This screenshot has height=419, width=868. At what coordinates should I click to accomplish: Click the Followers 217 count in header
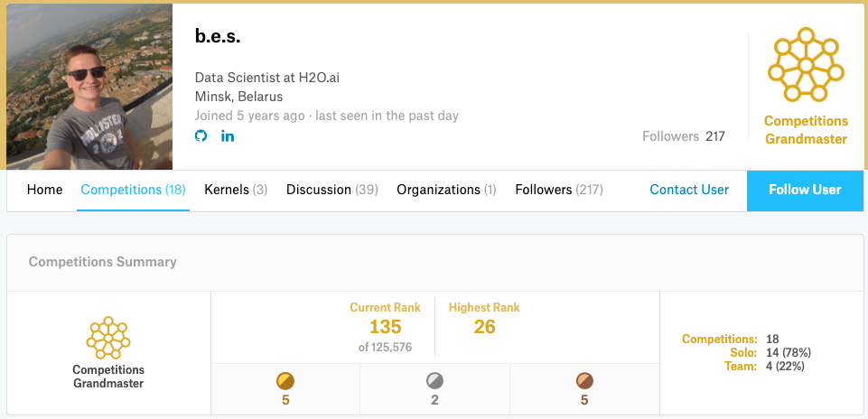click(684, 136)
